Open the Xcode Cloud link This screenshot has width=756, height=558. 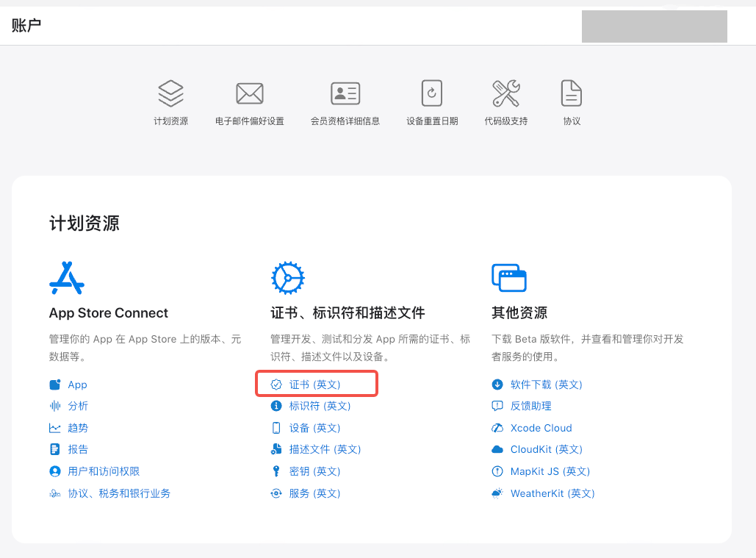[541, 428]
